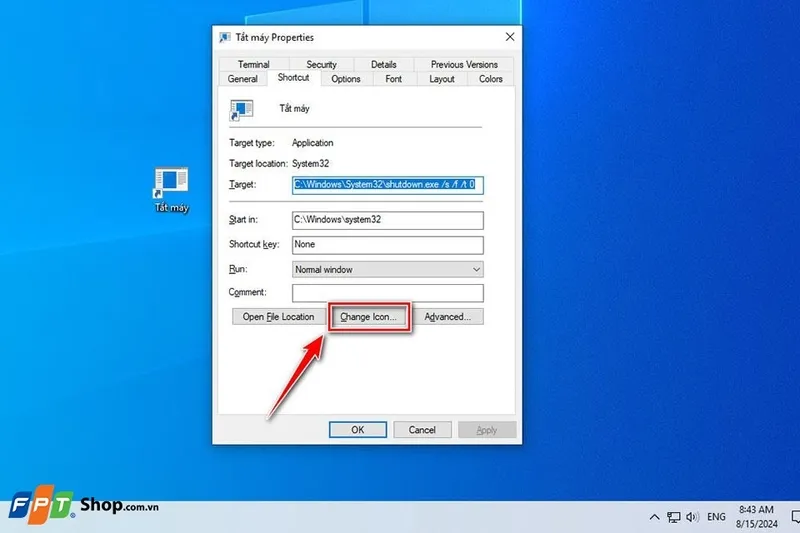Show hidden icons in system tray

click(x=654, y=517)
